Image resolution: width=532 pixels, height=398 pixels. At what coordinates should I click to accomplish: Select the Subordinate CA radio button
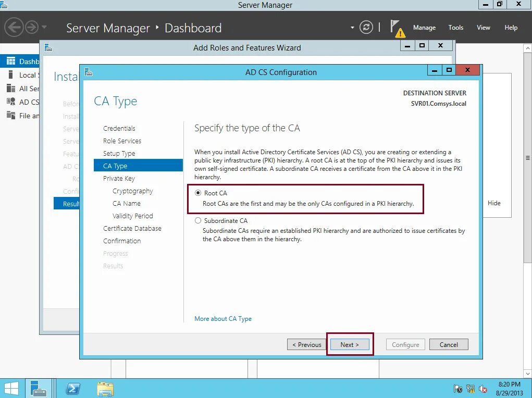198,220
